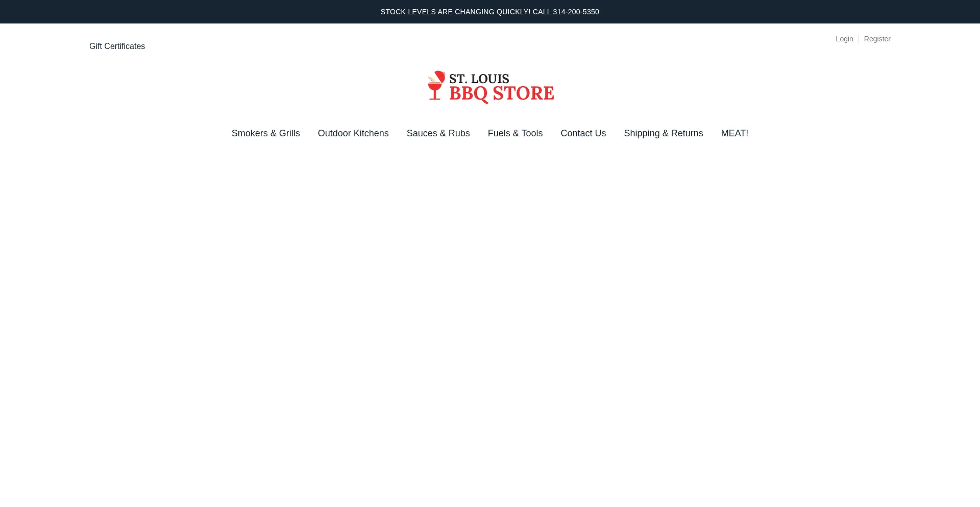980x507 pixels.
Task: Select the Sauces & Rubs menu item
Action: click(438, 133)
